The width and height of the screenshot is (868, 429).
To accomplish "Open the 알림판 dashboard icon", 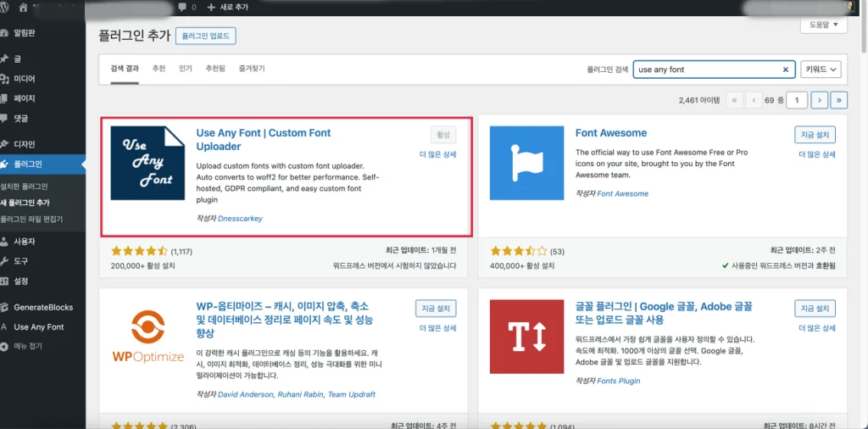I will tap(4, 33).
